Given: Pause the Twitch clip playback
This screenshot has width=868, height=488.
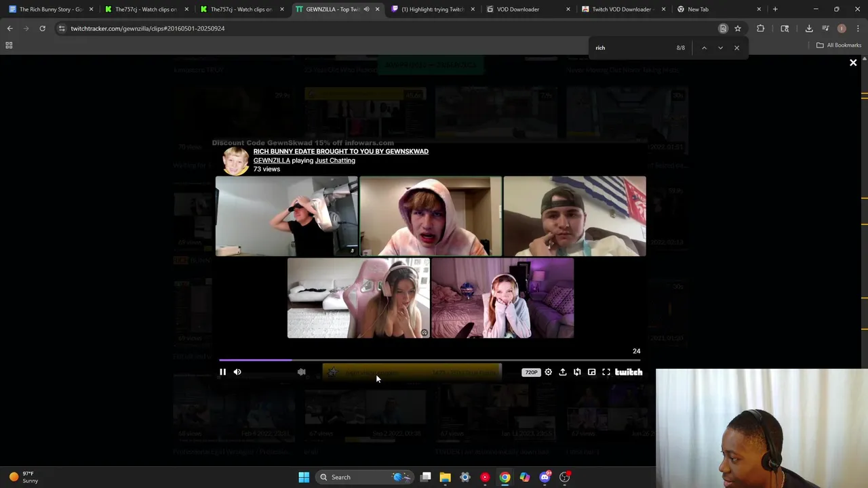Looking at the screenshot, I should click(222, 372).
